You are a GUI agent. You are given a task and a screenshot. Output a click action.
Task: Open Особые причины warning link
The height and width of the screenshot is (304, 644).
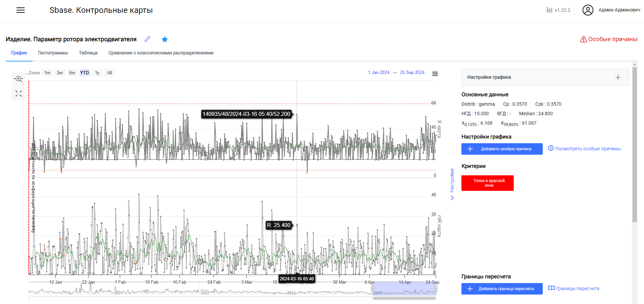pyautogui.click(x=609, y=39)
